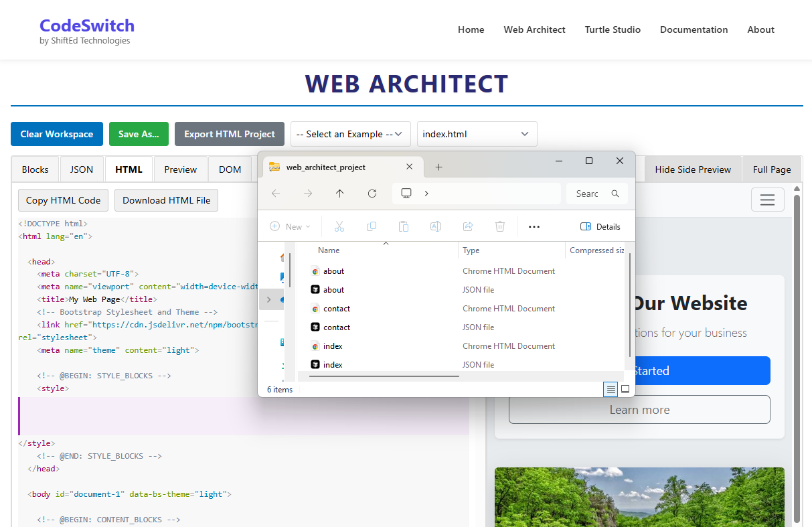The width and height of the screenshot is (812, 527).
Task: Expand the address bar path chevron
Action: (426, 194)
